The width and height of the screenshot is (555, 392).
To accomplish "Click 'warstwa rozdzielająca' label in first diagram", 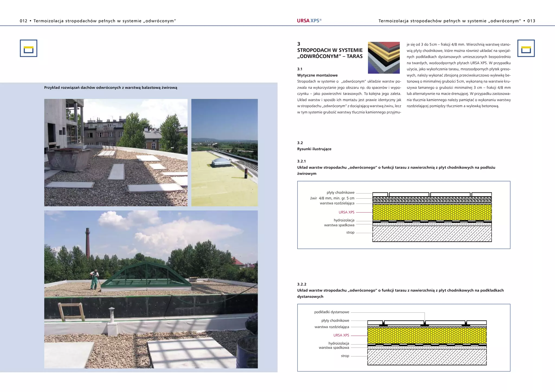I will coord(337,203).
